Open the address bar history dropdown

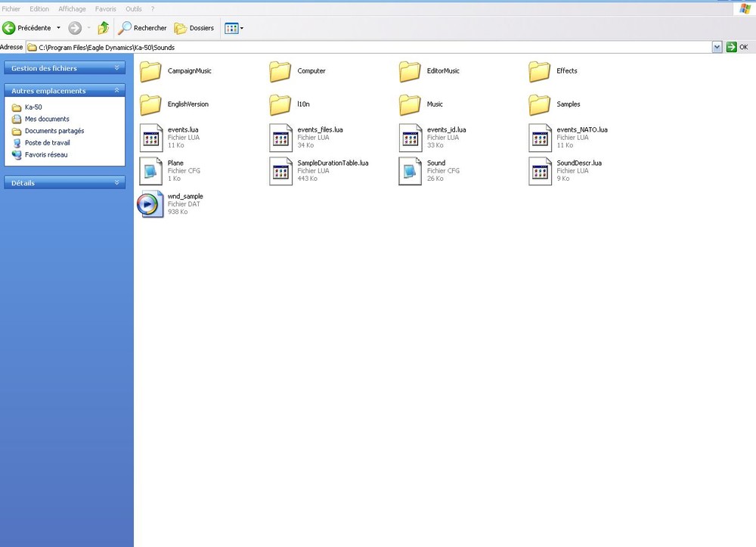[x=717, y=46]
